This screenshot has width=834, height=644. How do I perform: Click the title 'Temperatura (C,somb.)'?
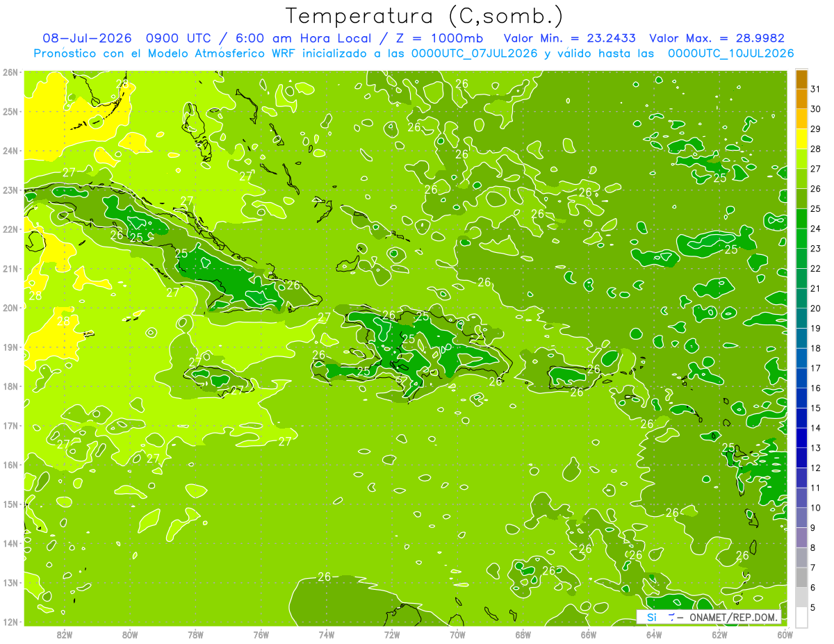click(x=425, y=15)
